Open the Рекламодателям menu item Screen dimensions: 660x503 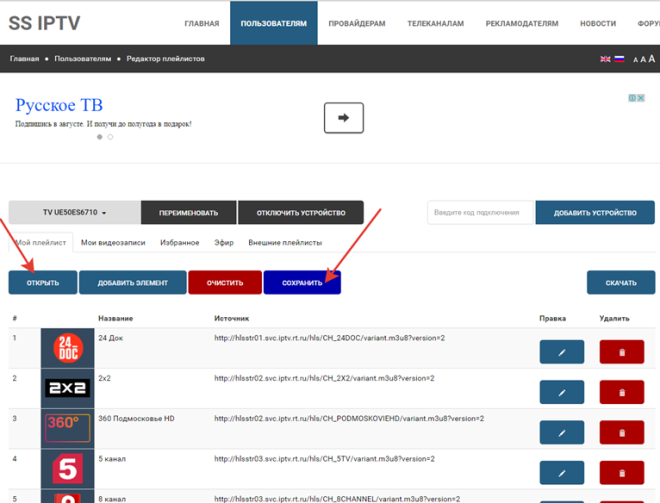522,24
